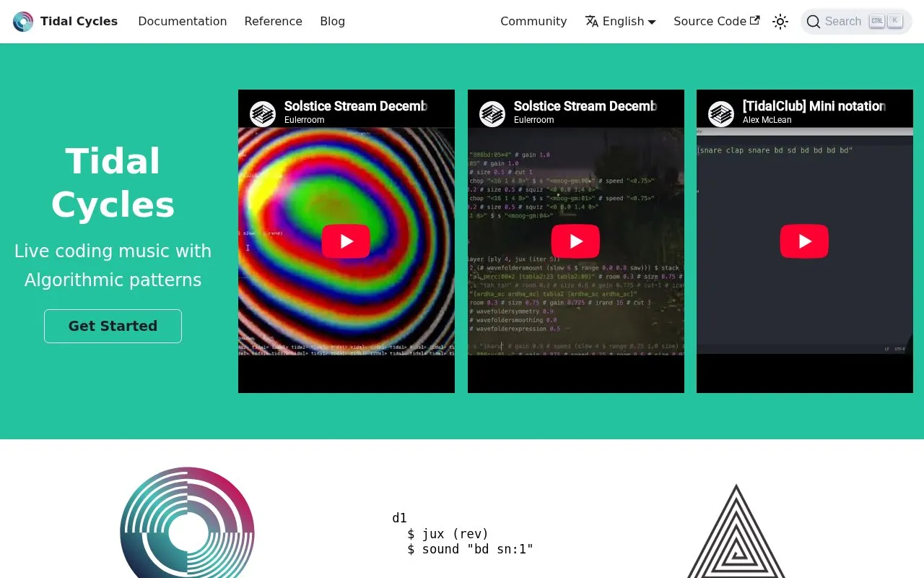
Task: Click the "Alex McLean" channel name
Action: [x=767, y=120]
